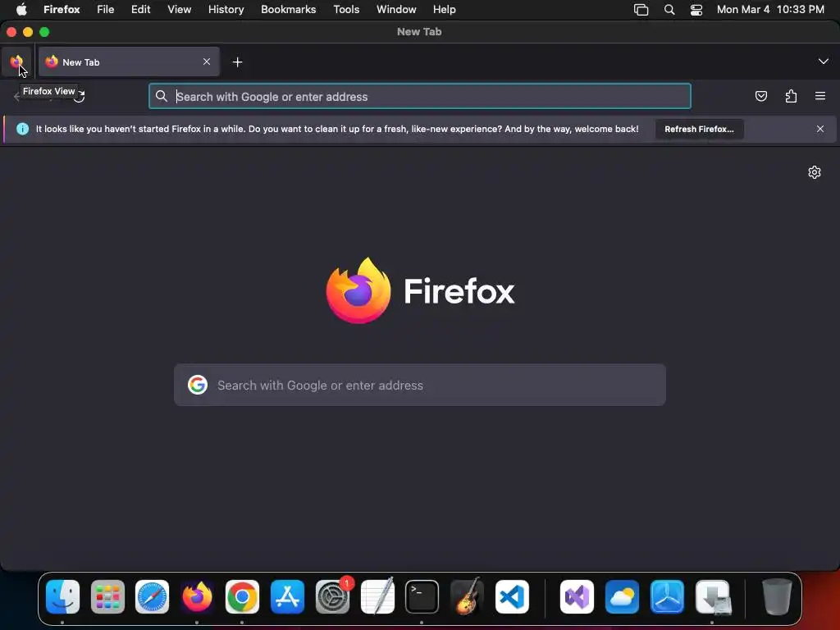
Task: Open the History menu
Action: (226, 9)
